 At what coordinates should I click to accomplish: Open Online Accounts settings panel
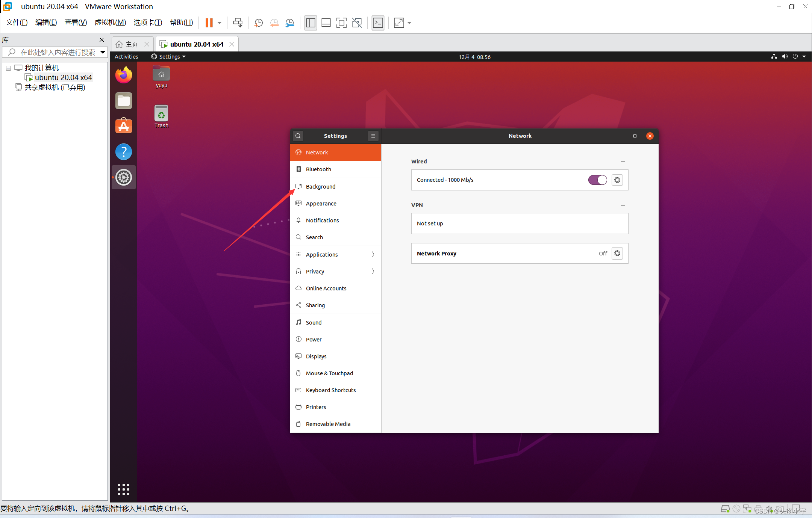[x=336, y=288]
